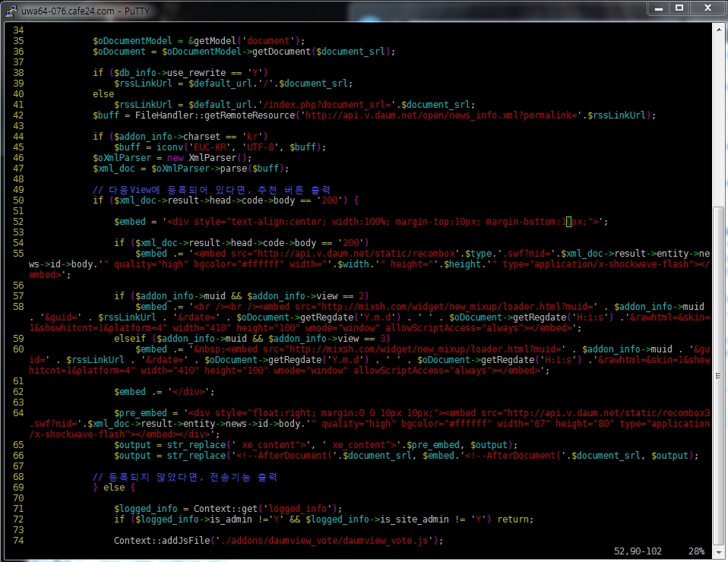
Task: Click 'str_replace' on line 65
Action: click(196, 445)
